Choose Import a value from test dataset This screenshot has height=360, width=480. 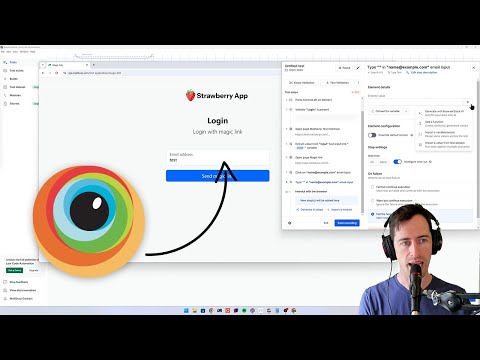[444, 145]
